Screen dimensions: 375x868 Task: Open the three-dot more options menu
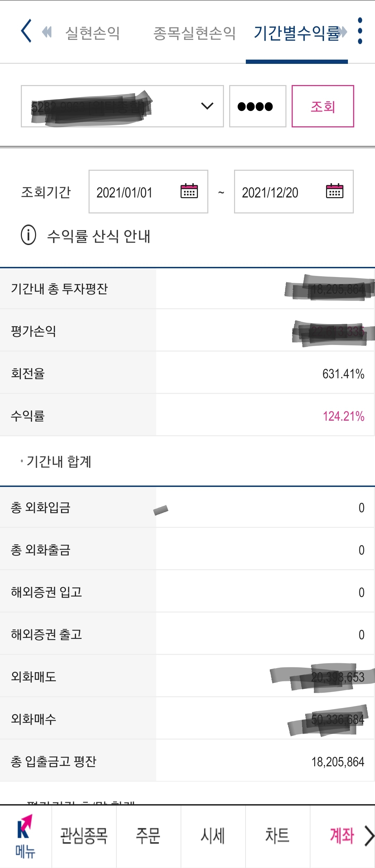pos(360,31)
